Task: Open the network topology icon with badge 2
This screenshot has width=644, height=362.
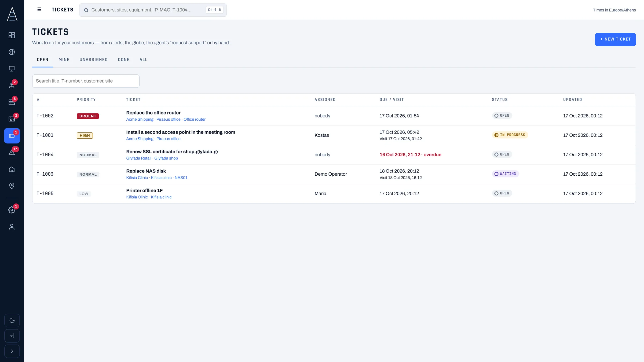Action: coord(12,85)
